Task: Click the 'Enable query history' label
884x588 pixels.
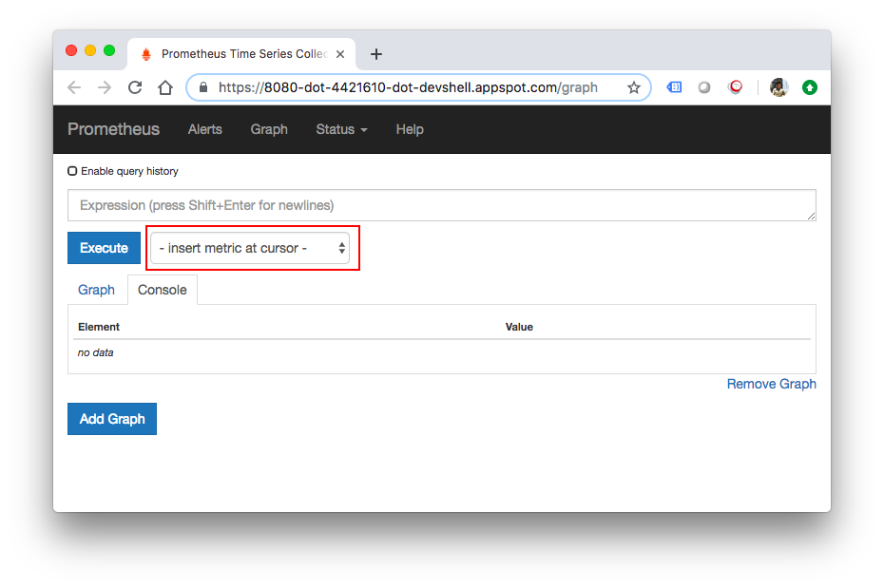Action: point(129,171)
